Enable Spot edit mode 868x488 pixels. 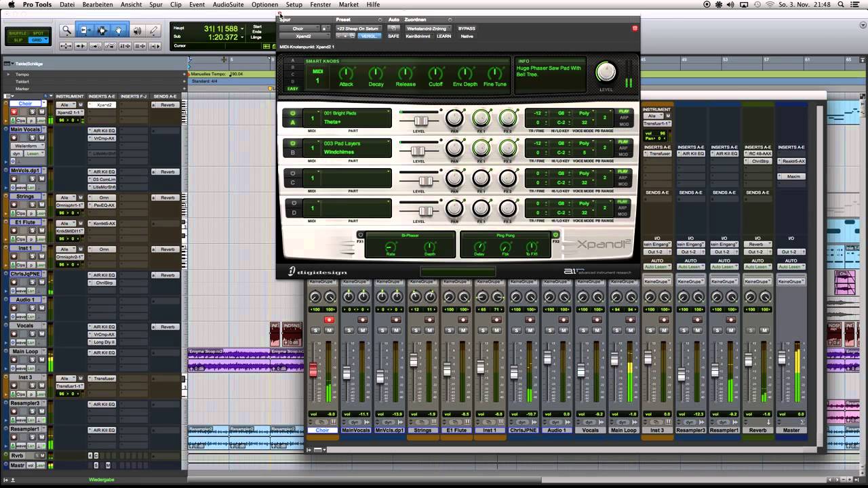pos(39,33)
